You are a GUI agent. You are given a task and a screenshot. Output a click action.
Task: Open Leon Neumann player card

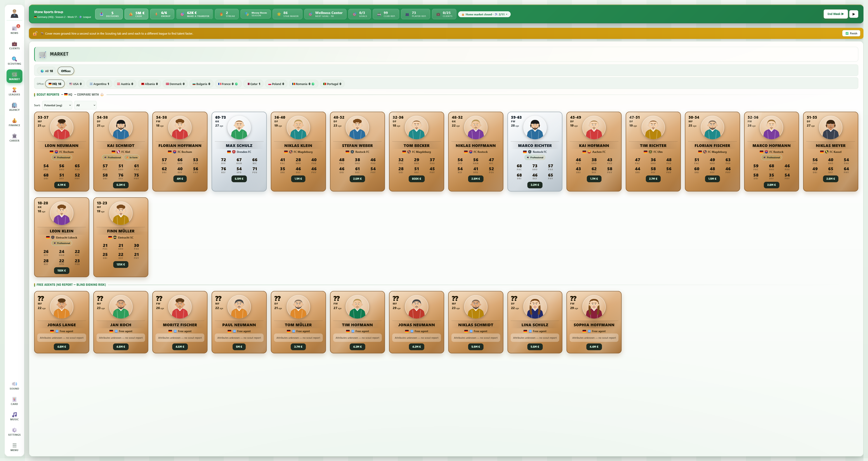(62, 151)
